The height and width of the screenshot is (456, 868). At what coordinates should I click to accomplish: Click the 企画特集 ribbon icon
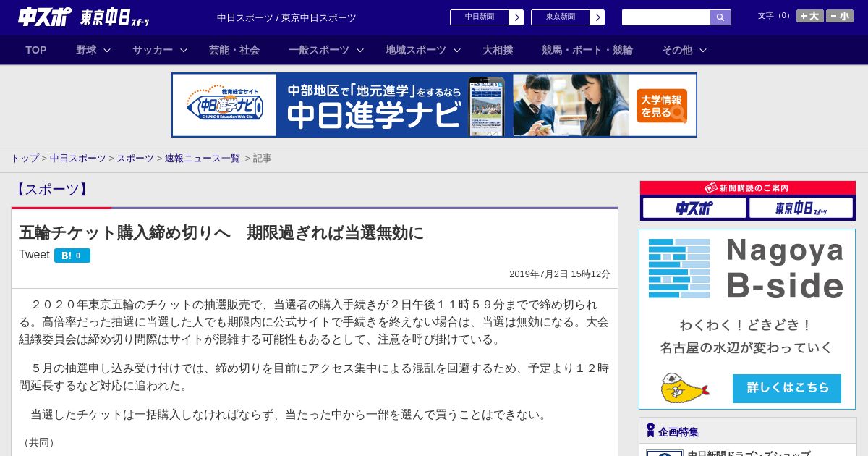(650, 431)
